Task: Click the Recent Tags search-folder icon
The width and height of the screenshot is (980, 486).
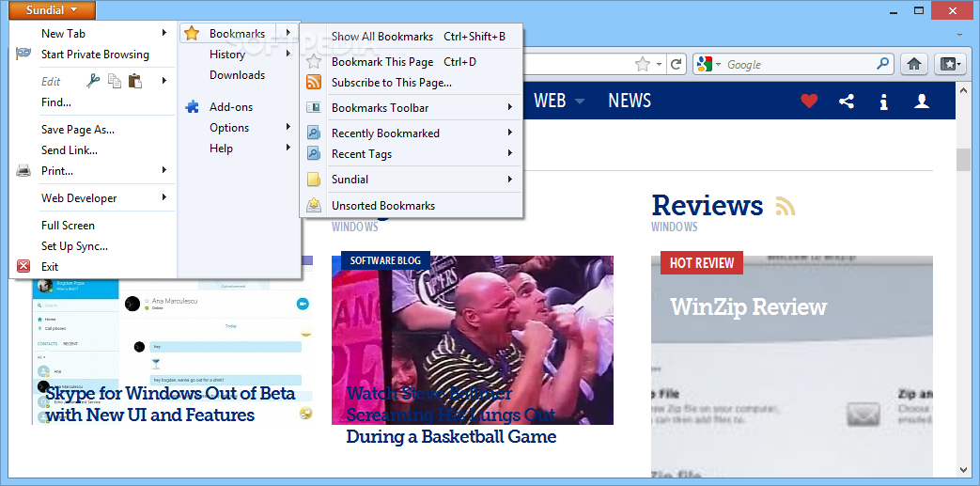Action: [314, 153]
